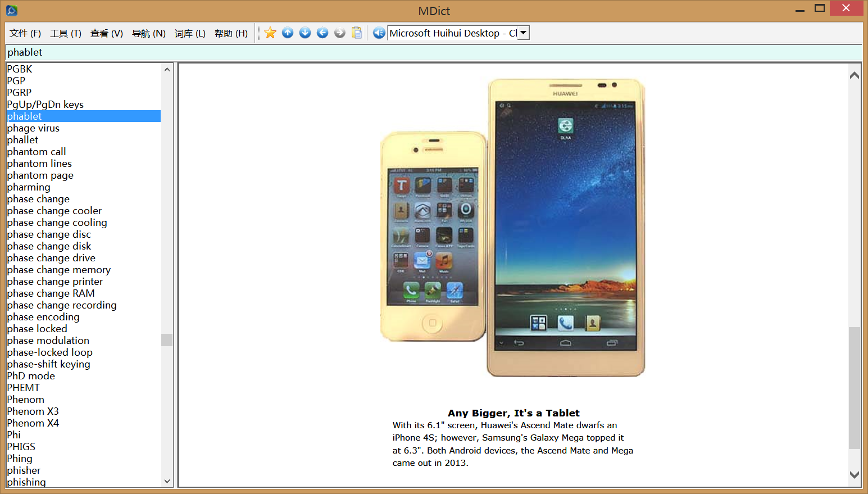Click the article pane scroll-down arrow
This screenshot has height=494, width=868.
click(x=855, y=475)
